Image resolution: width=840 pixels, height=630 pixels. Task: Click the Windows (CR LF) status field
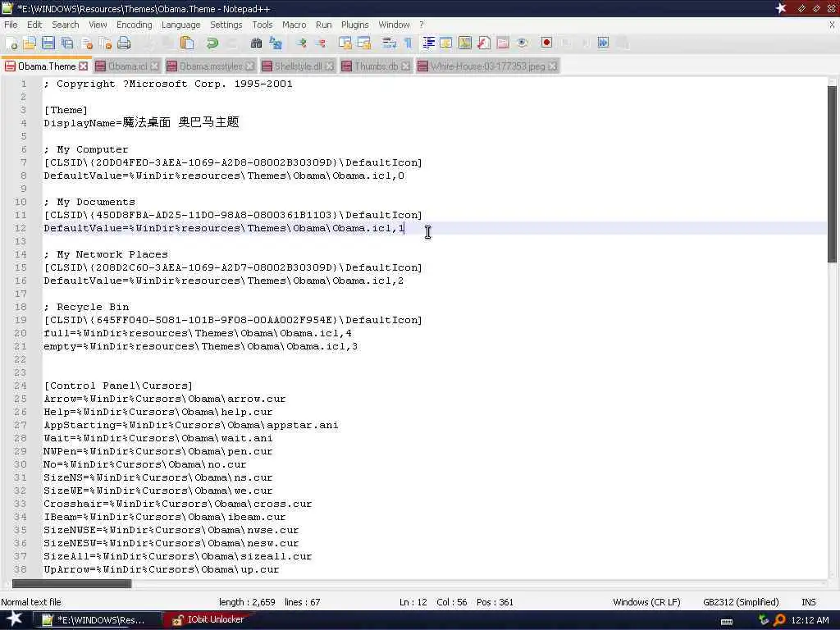646,602
